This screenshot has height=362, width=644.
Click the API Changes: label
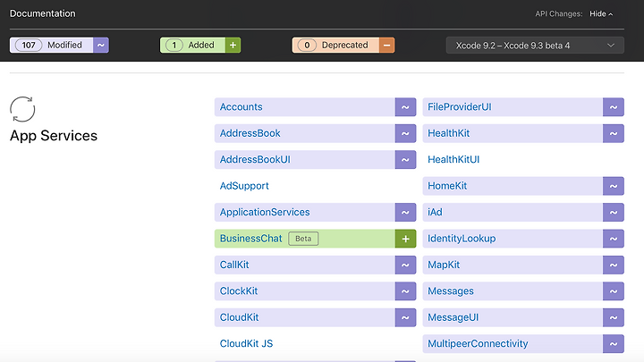point(558,14)
